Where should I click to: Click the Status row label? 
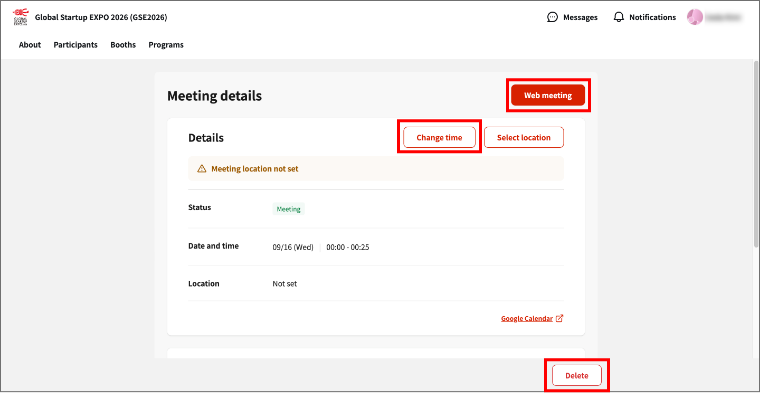[200, 207]
